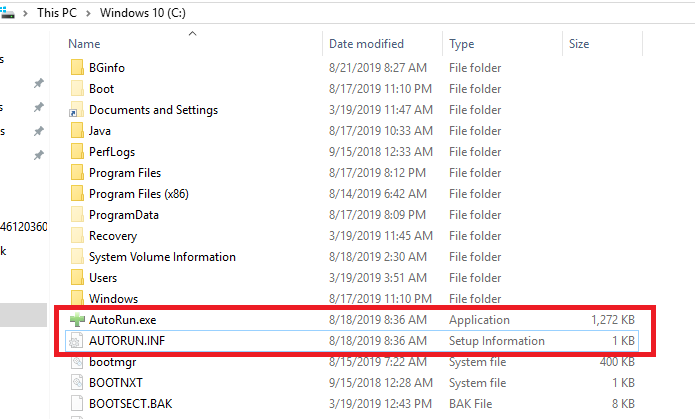Viewport: 695px width, 419px height.
Task: Click the Type column header
Action: point(462,44)
